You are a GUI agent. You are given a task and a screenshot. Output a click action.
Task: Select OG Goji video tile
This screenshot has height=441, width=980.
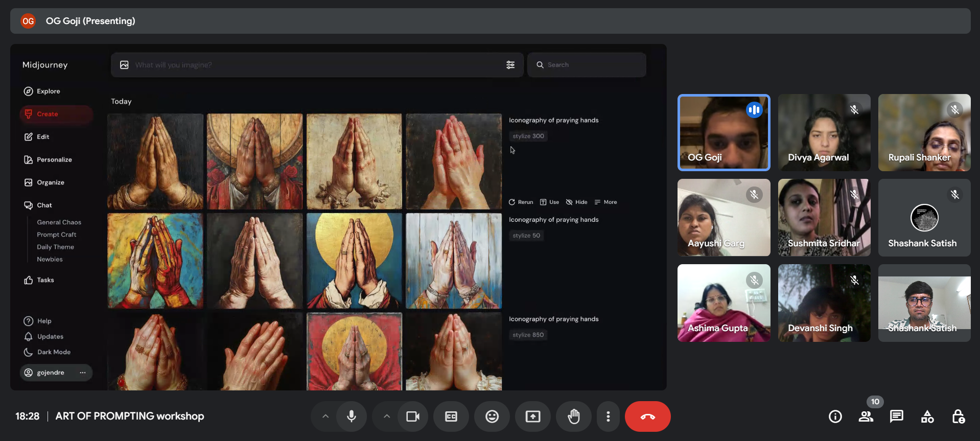[x=724, y=132]
